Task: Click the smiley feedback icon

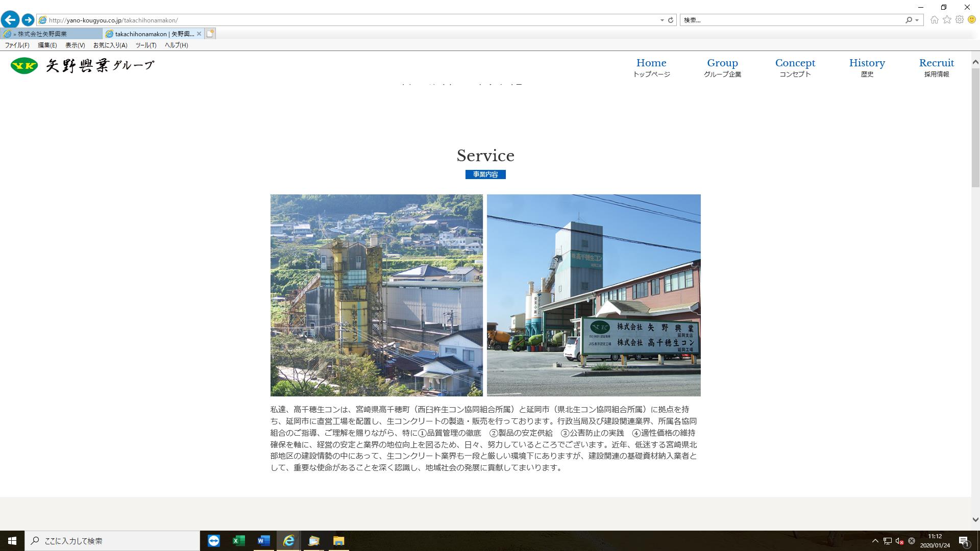Action: [971, 20]
